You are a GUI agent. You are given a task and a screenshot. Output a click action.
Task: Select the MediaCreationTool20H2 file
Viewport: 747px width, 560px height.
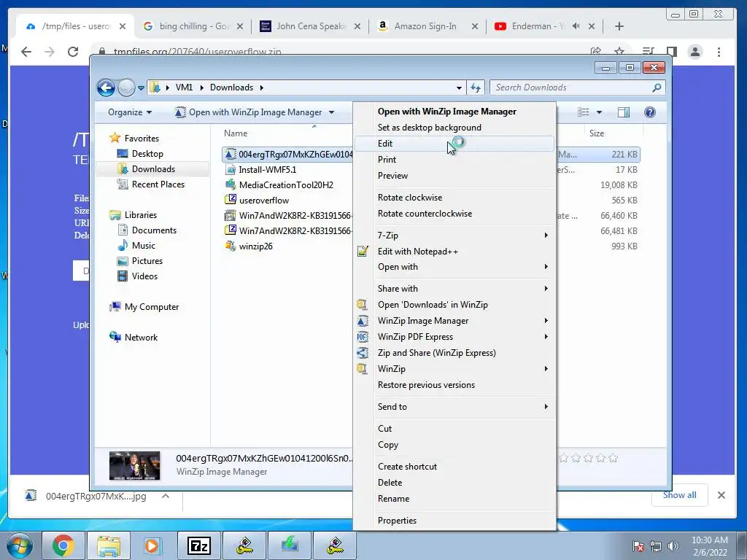pyautogui.click(x=286, y=185)
